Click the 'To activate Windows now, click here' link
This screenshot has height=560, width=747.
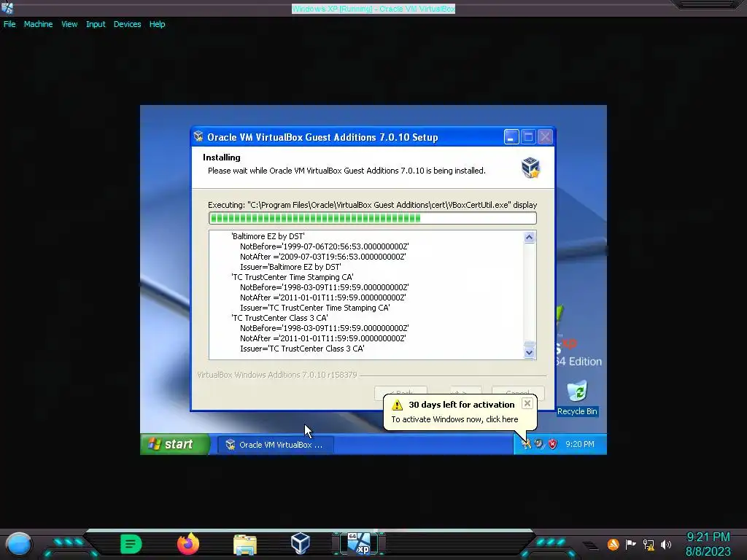pyautogui.click(x=454, y=419)
